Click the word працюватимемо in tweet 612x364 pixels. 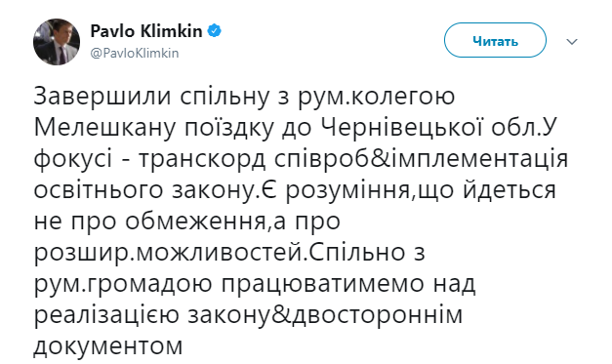click(x=323, y=284)
